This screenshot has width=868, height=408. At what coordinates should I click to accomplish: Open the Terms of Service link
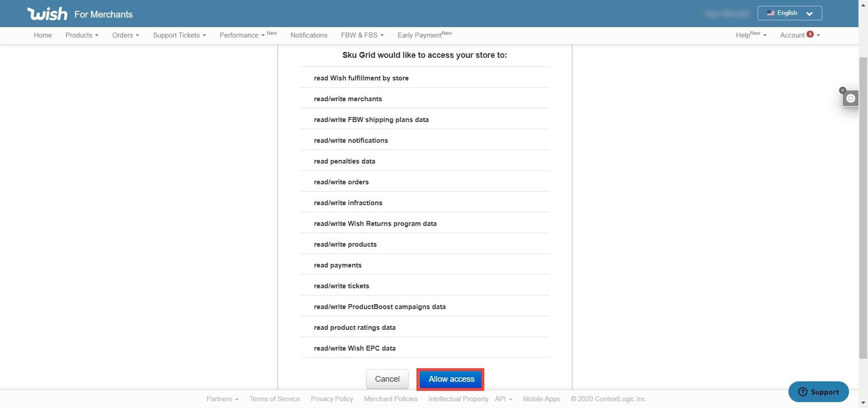[275, 399]
